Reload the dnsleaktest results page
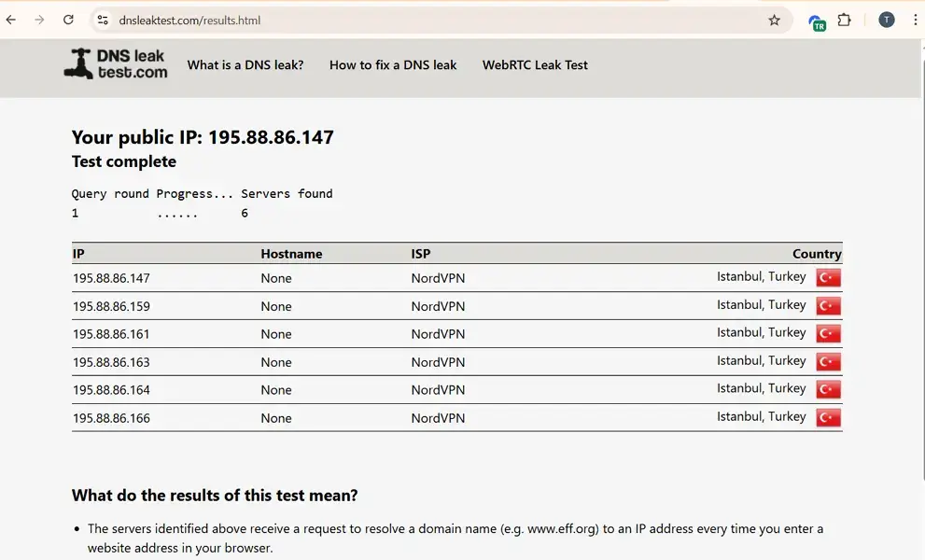 [x=68, y=20]
